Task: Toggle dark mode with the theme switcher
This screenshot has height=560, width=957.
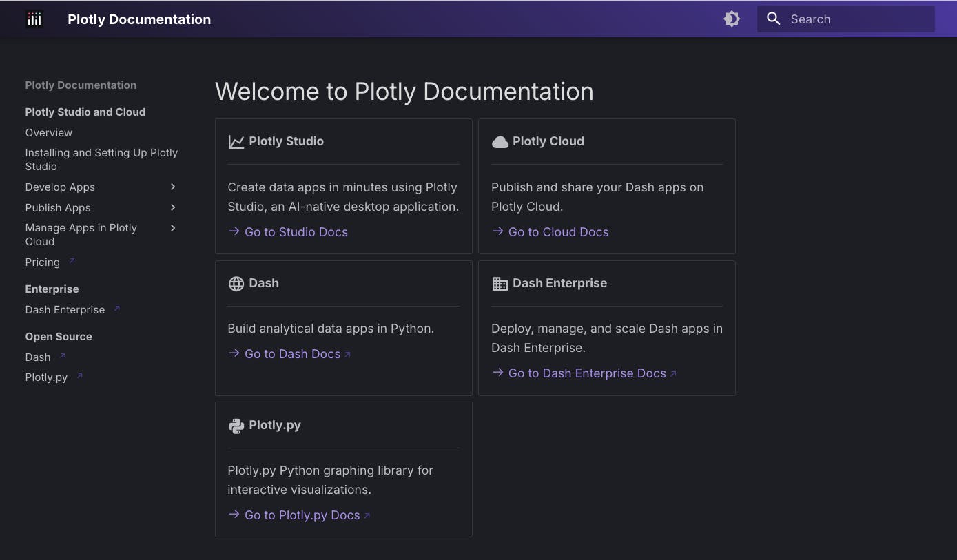Action: point(731,19)
